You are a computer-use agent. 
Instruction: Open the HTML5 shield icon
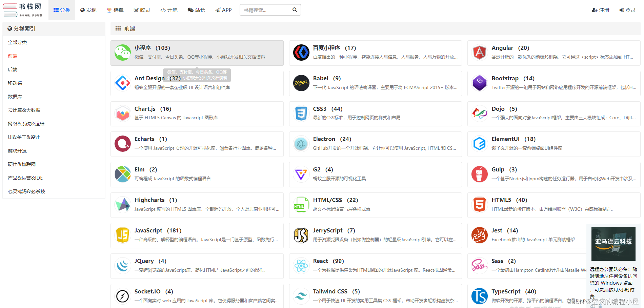coord(480,205)
